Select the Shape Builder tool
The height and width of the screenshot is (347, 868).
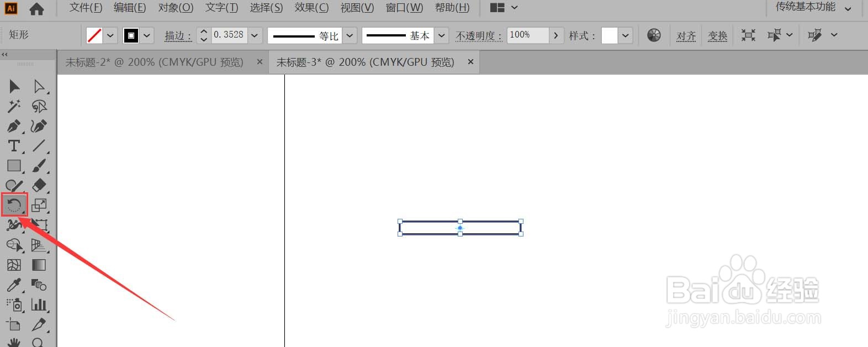(14, 245)
